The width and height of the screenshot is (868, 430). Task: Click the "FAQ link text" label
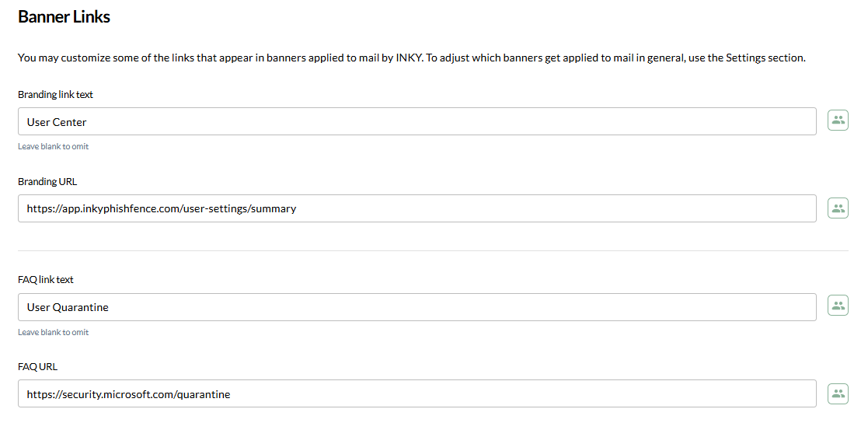[46, 280]
